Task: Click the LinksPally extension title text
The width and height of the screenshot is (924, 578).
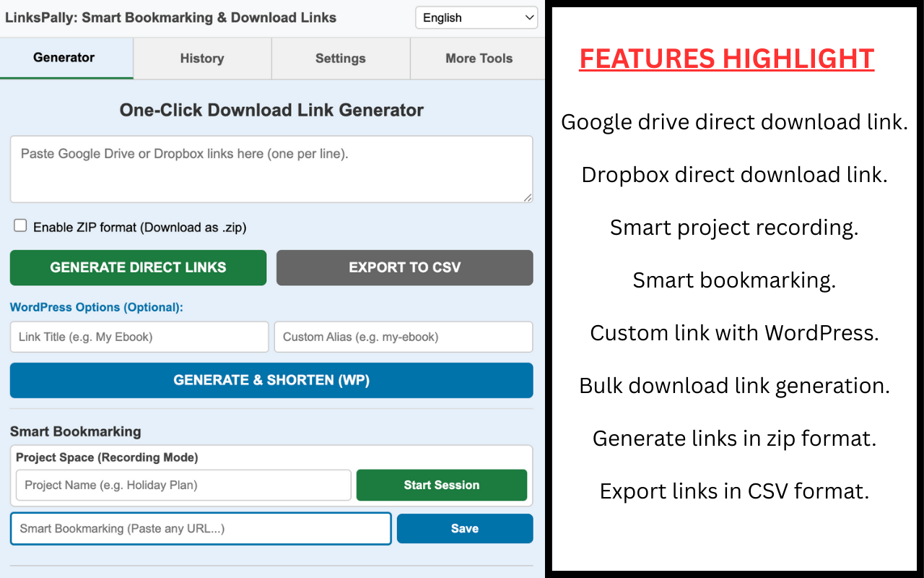Action: (170, 18)
